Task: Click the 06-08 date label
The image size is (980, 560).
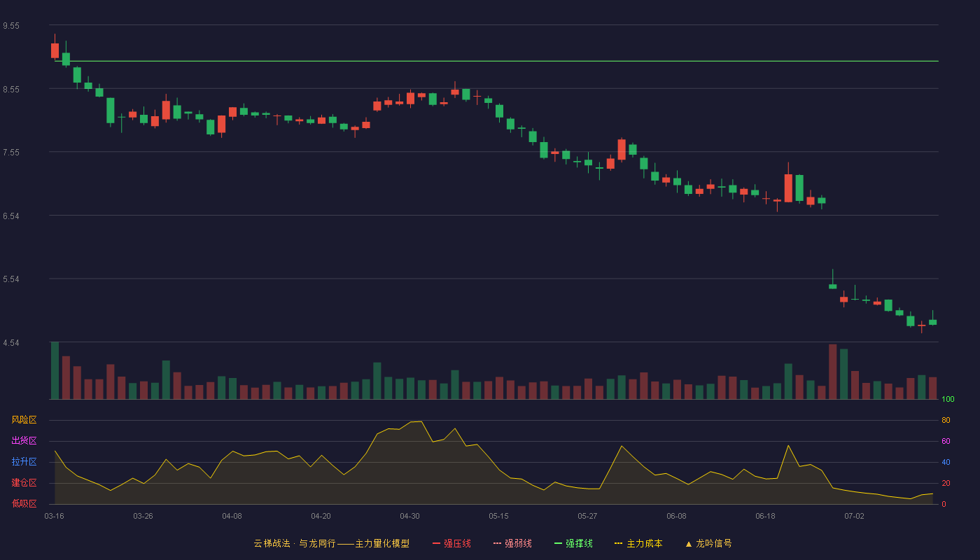Action: 676,516
